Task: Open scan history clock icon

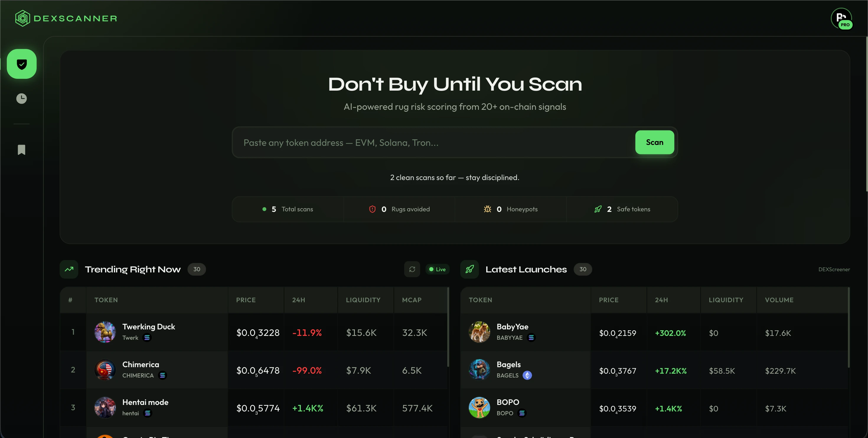Action: tap(22, 98)
